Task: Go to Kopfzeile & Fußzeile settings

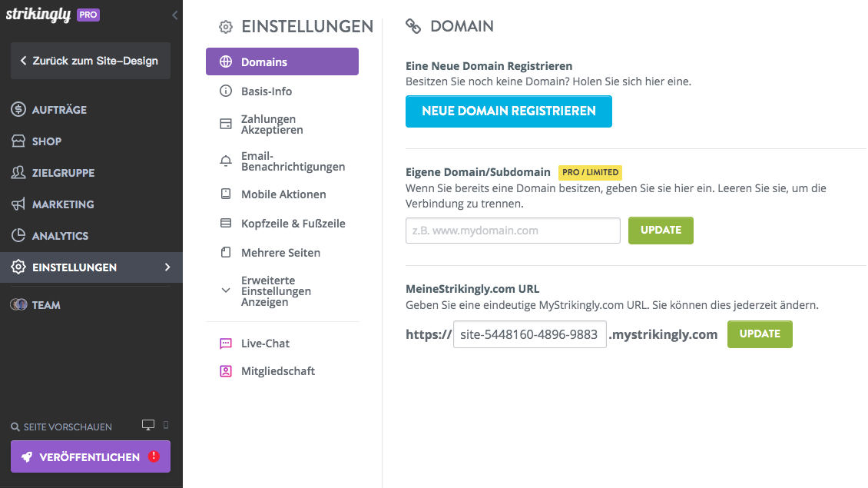Action: tap(283, 223)
